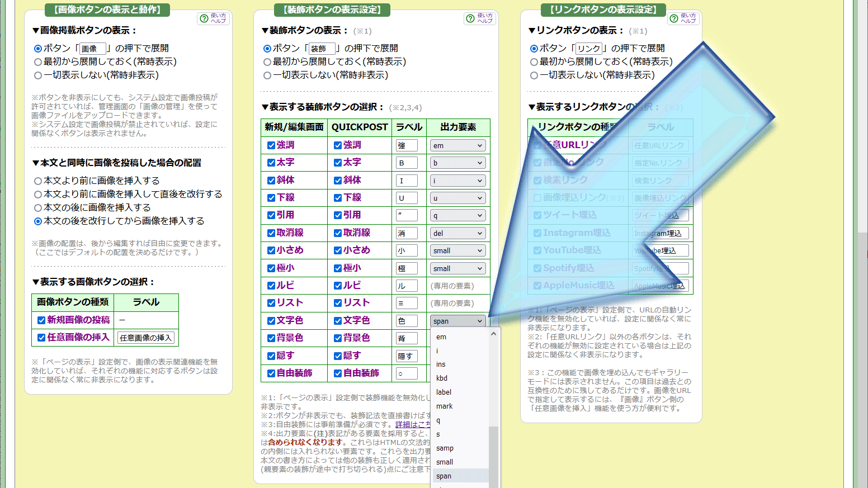Open the 太字 output element dropdown (b)
This screenshot has width=868, height=488.
(x=458, y=163)
